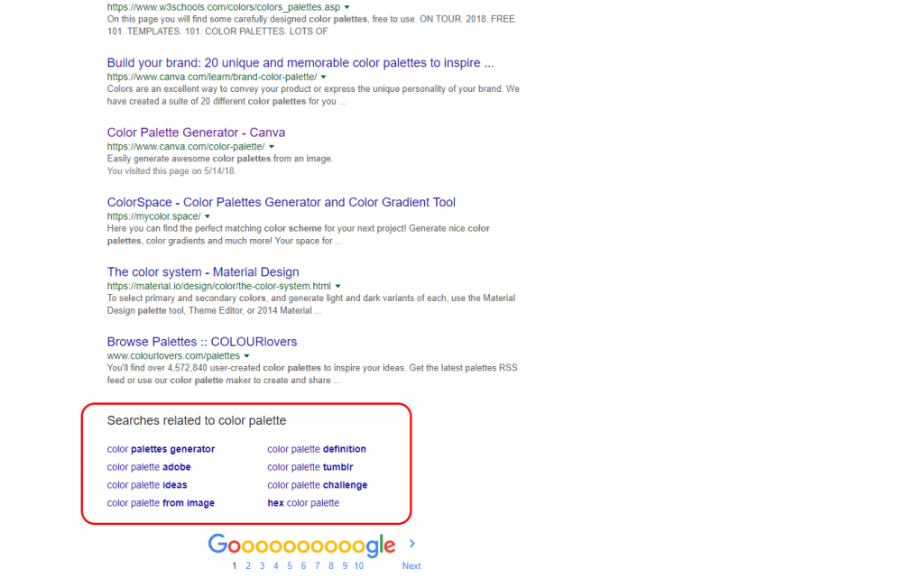Image resolution: width=924 pixels, height=587 pixels.
Task: Click the color palette adobe suggestion
Action: coord(148,466)
